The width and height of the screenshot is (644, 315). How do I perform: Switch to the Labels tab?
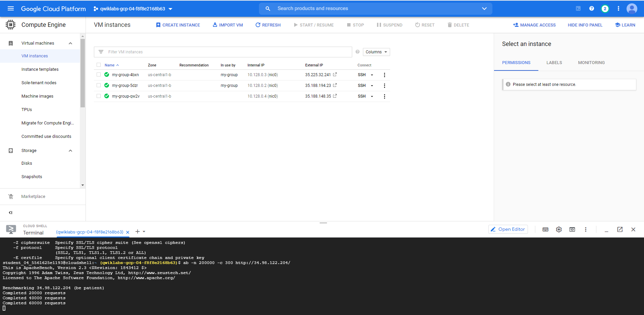coord(554,63)
